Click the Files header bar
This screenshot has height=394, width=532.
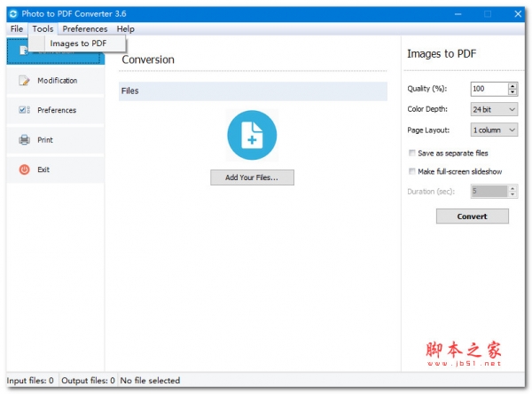tap(253, 91)
